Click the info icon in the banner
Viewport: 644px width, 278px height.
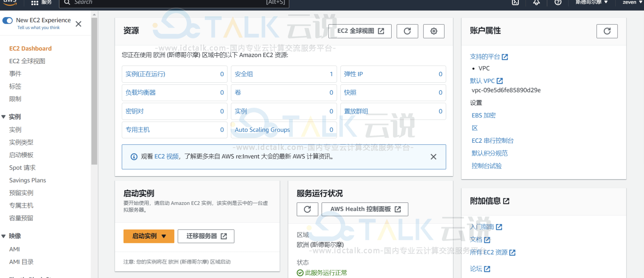(134, 157)
